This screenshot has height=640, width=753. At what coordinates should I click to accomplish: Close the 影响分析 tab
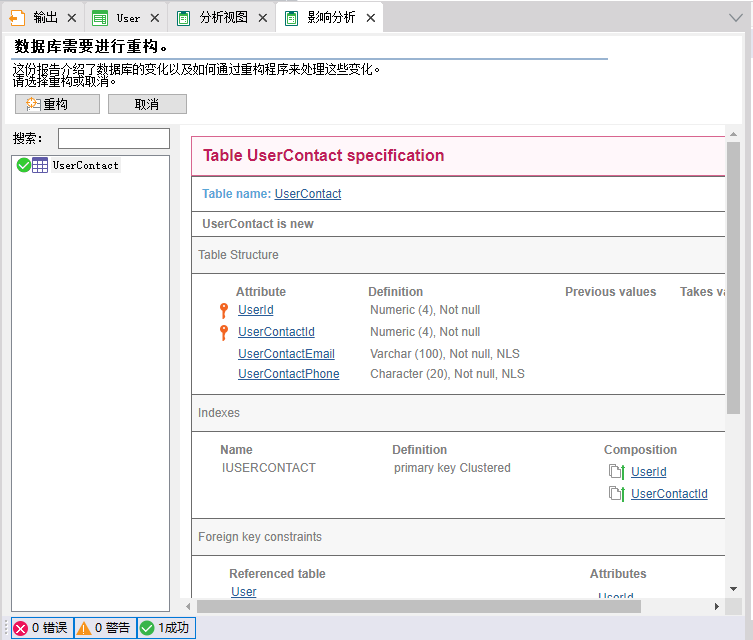[x=371, y=18]
